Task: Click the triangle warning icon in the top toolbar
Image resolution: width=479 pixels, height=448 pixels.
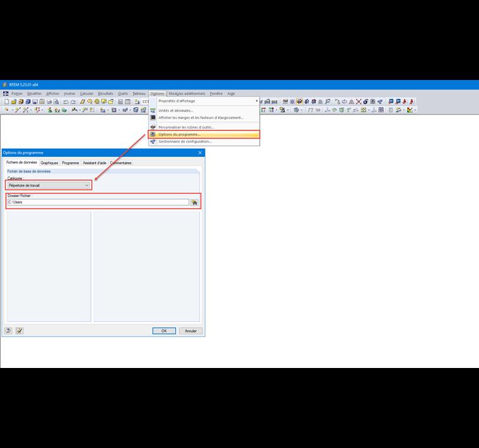Action: (x=351, y=101)
